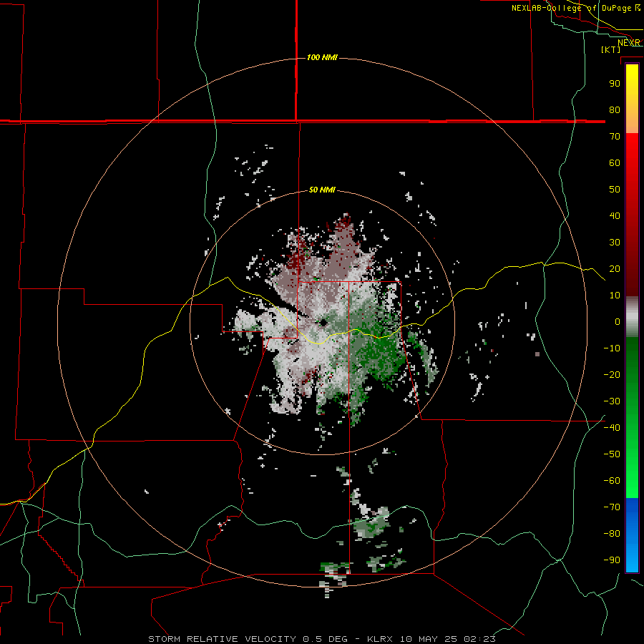Click the -10 value on color scale
The height and width of the screenshot is (644, 644).
tap(612, 348)
